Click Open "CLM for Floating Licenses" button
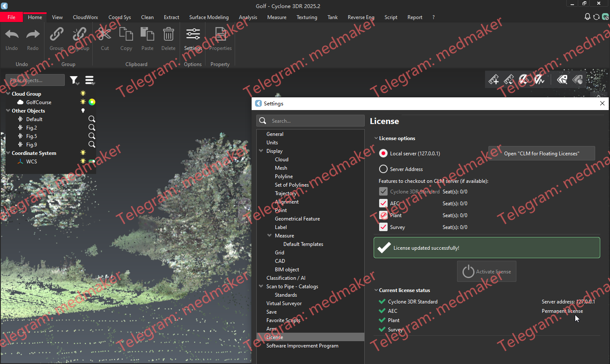610x364 pixels. [x=541, y=153]
